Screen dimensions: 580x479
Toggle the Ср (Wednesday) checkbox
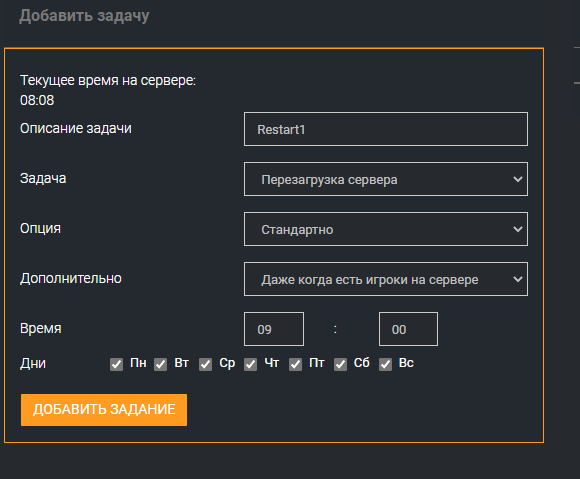205,364
